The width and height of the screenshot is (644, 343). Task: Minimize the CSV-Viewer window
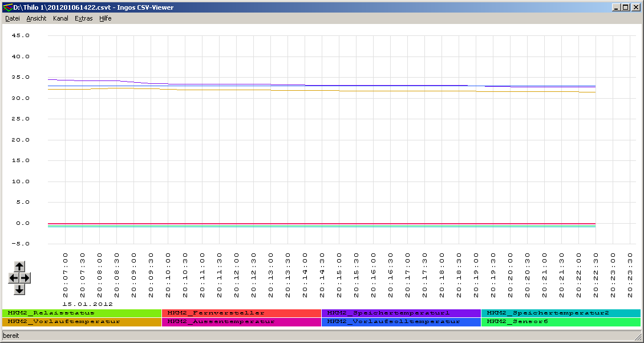616,7
